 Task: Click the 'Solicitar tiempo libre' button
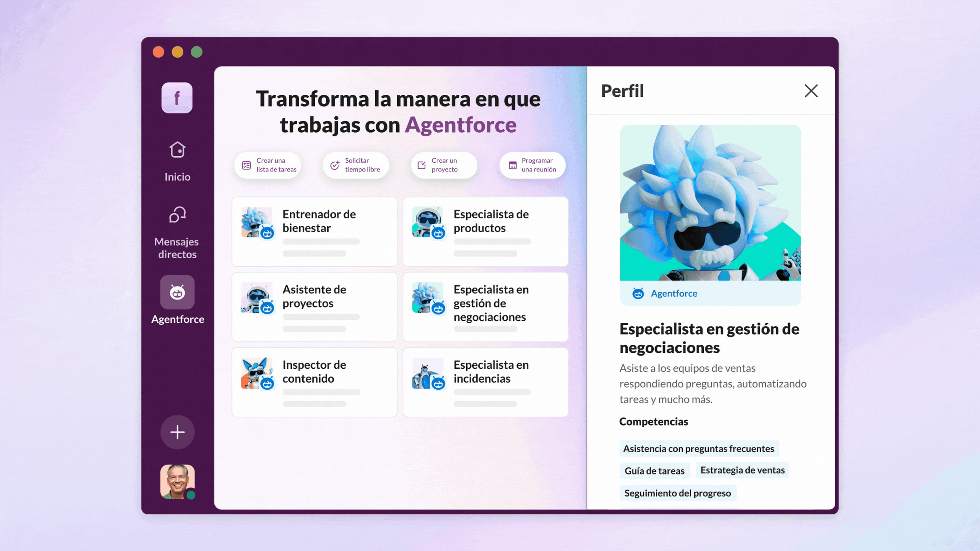[x=356, y=165]
